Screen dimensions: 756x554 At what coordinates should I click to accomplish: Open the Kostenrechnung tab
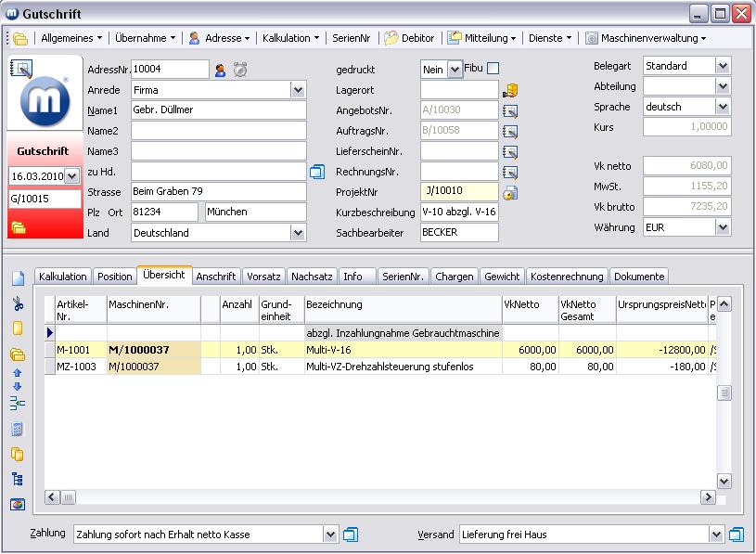point(567,277)
